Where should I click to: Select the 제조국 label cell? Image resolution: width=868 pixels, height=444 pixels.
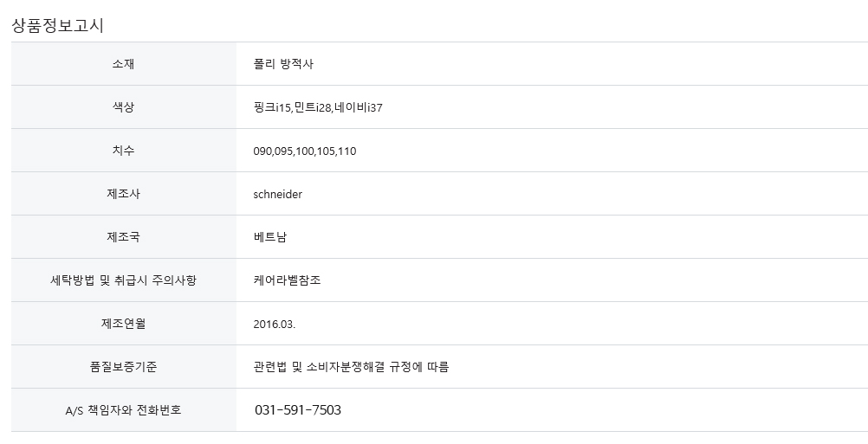click(124, 236)
